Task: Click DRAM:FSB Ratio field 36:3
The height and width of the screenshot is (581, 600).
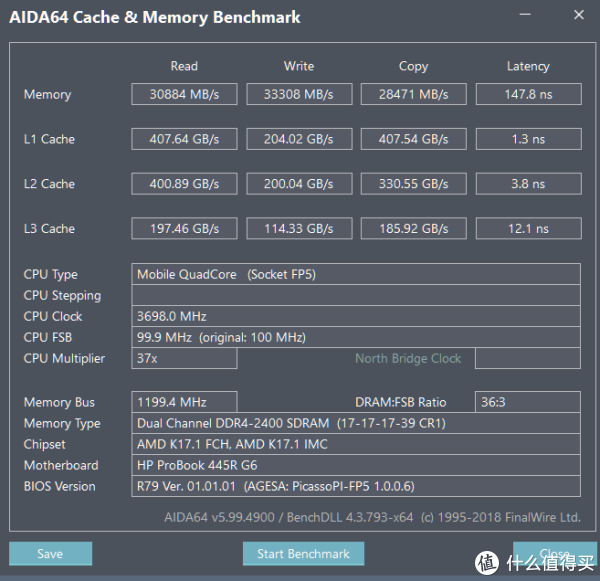Action: tap(528, 402)
